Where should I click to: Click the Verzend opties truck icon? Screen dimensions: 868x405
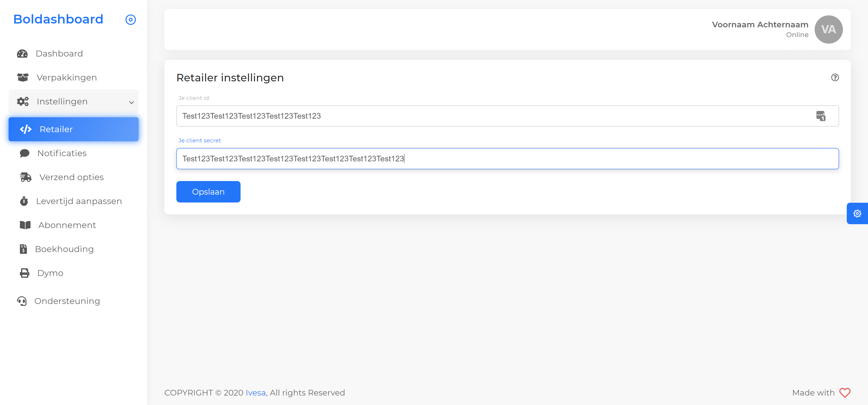pos(26,177)
